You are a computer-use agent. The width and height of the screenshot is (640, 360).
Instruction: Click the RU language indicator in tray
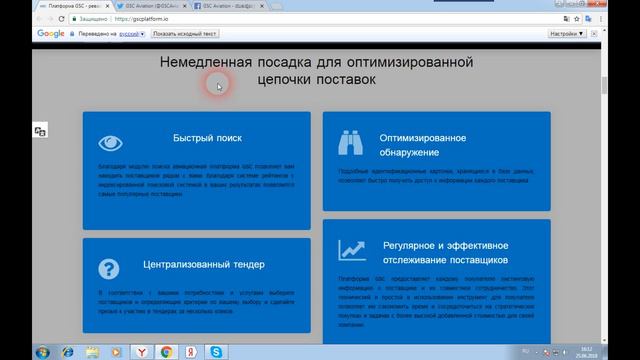click(x=526, y=351)
